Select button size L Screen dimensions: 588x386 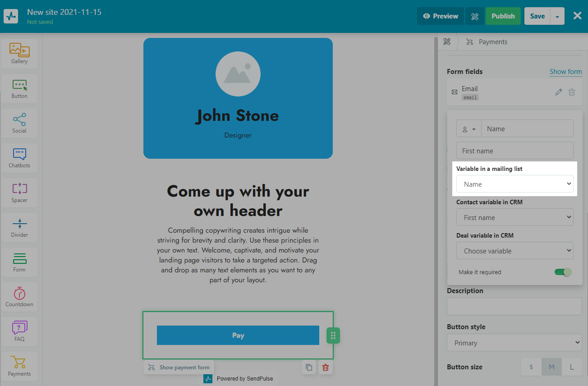point(572,367)
